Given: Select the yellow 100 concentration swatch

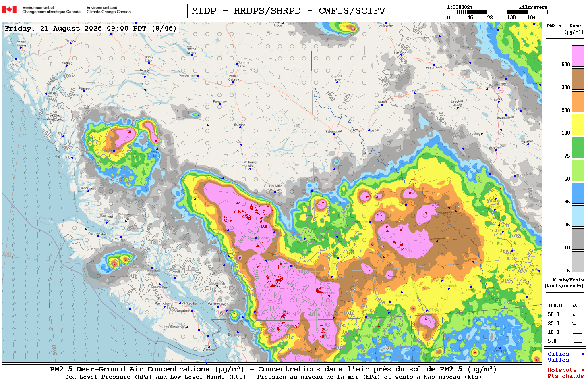Looking at the screenshot, I should 578,125.
